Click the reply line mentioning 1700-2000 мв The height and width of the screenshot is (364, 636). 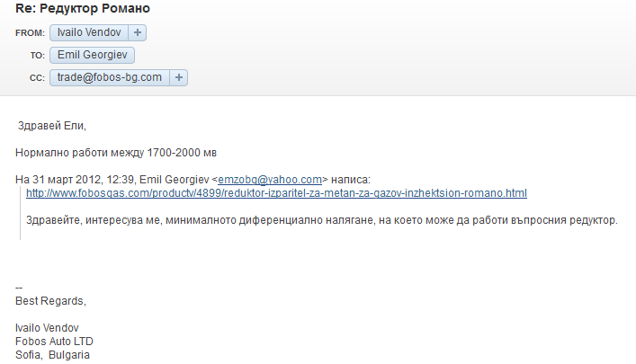(116, 153)
